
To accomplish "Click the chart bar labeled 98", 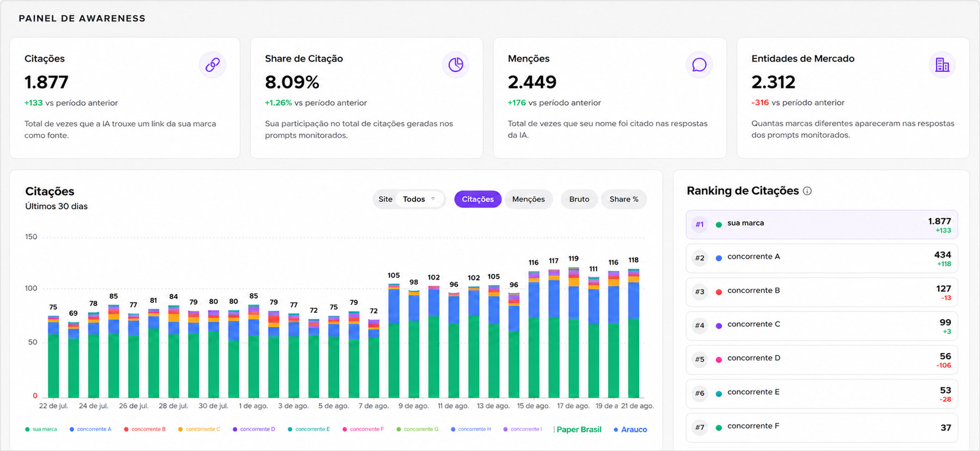I will [x=414, y=344].
